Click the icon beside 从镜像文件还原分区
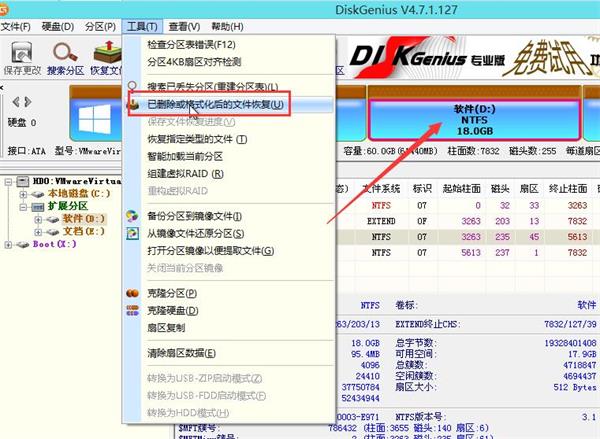Image resolution: width=600 pixels, height=439 pixels. click(x=132, y=233)
